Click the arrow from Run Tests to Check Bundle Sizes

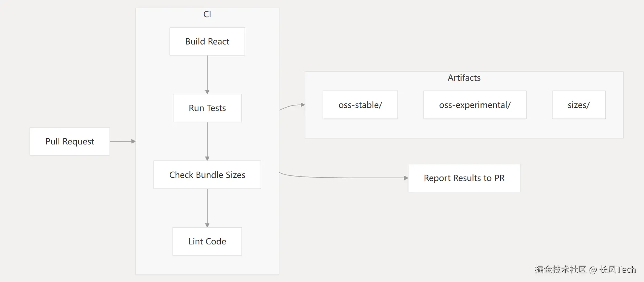(x=207, y=141)
